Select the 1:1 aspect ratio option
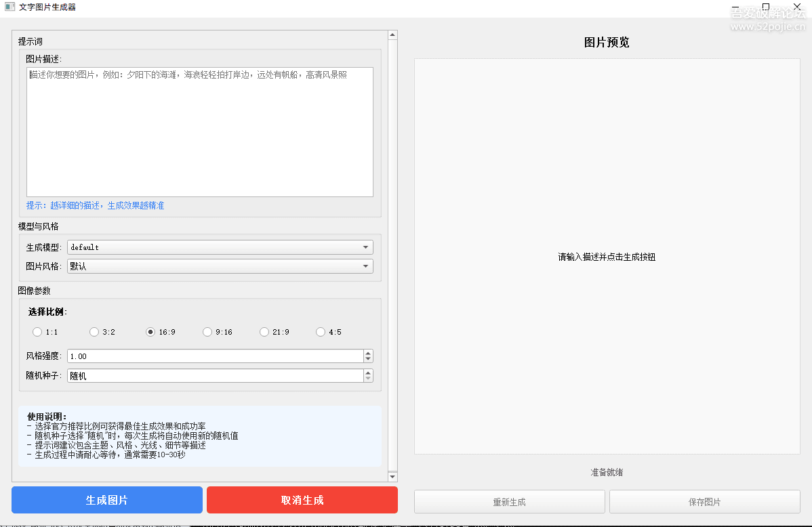Image resolution: width=812 pixels, height=527 pixels. pos(37,332)
